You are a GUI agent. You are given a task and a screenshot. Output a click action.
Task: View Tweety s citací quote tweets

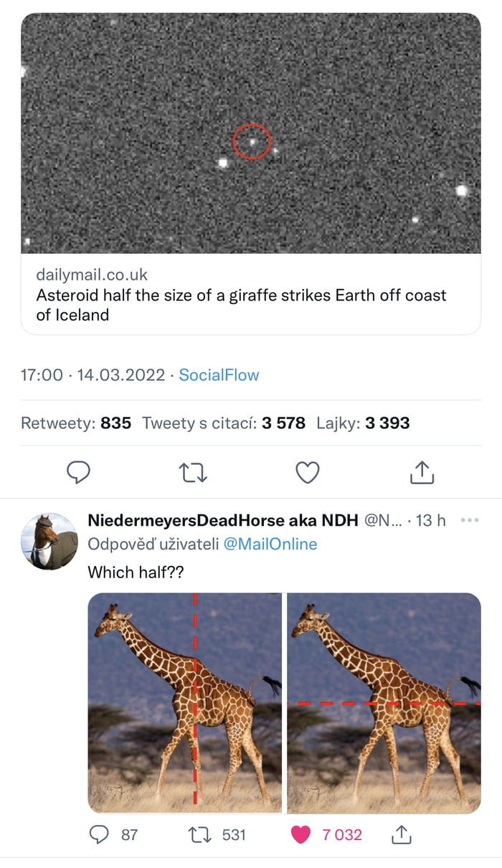click(x=223, y=423)
